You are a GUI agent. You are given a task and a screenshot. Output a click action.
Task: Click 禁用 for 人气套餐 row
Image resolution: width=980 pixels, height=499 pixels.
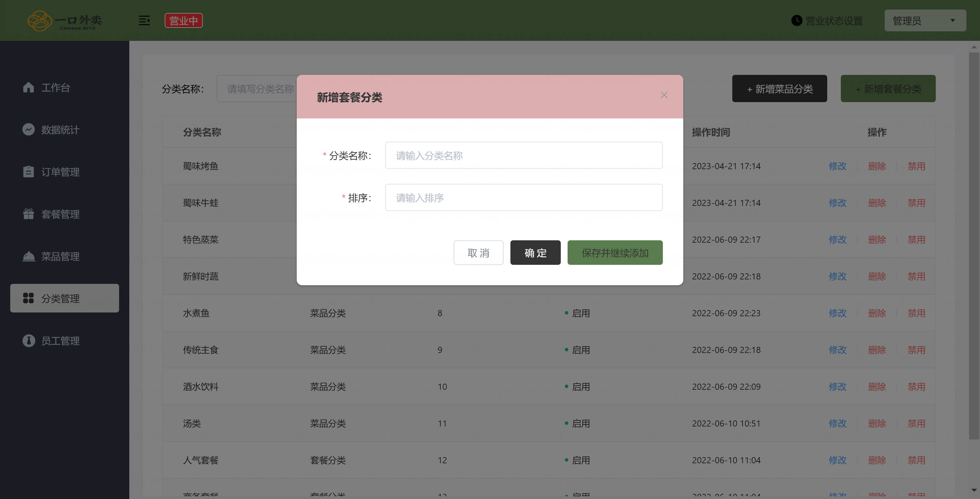[916, 460]
